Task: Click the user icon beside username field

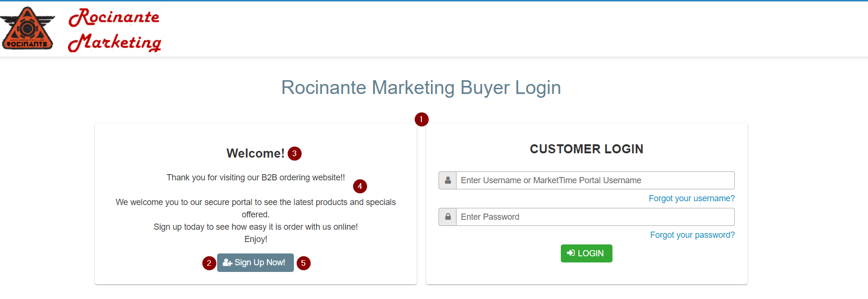Action: coord(448,180)
